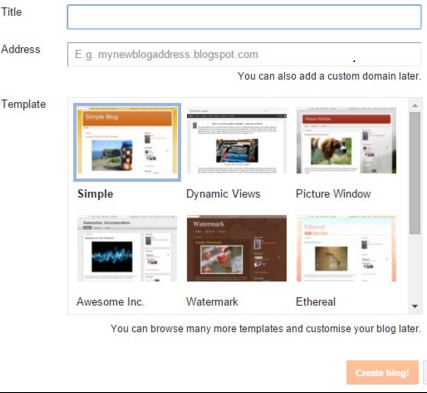The width and height of the screenshot is (427, 393).
Task: Select the Dynamic Views template thumbnail
Action: pyautogui.click(x=237, y=141)
